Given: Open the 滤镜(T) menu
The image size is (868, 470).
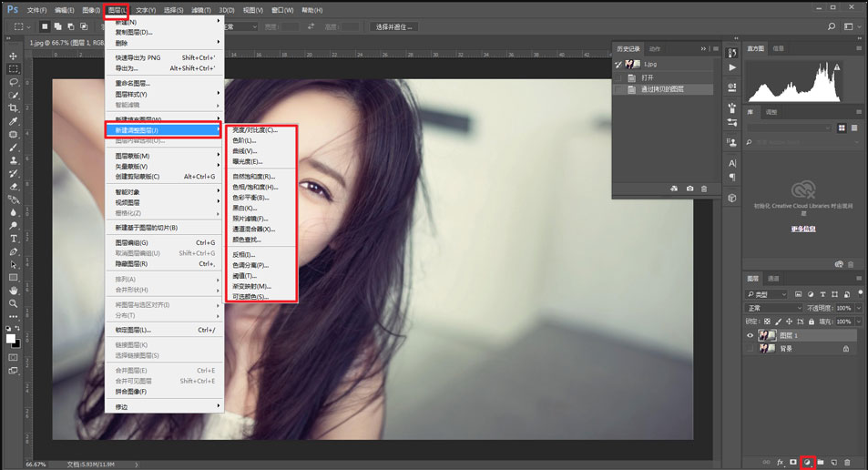Looking at the screenshot, I should click(x=200, y=10).
